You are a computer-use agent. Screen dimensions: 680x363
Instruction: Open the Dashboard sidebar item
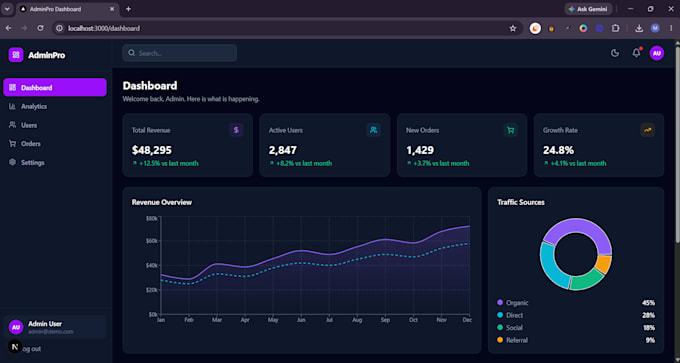click(x=55, y=87)
